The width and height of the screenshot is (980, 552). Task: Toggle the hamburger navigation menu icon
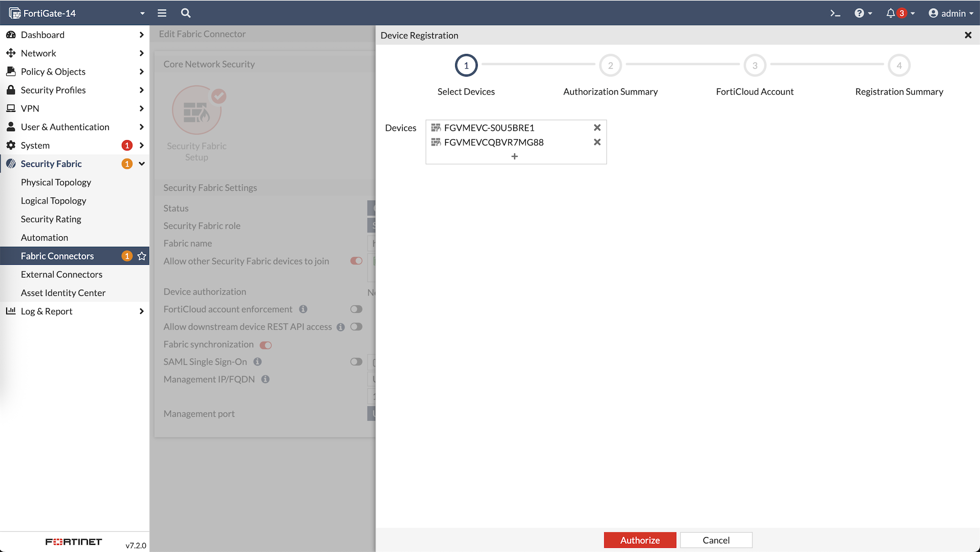click(x=162, y=13)
